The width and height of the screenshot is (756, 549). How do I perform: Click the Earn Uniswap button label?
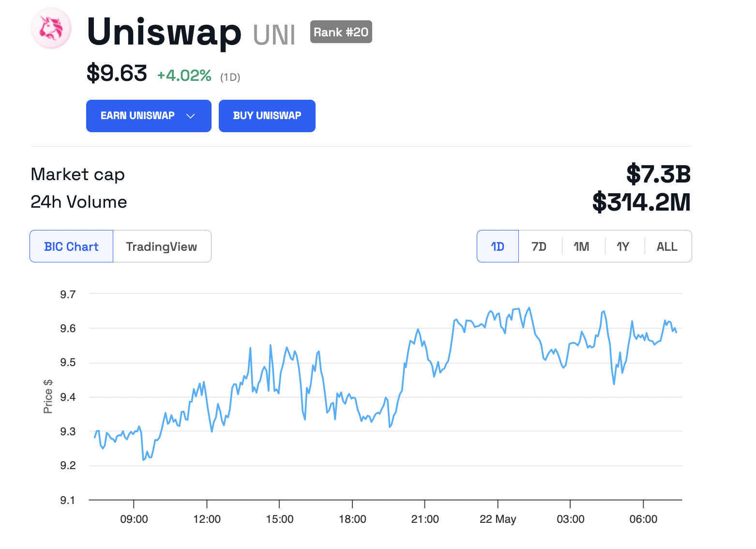click(x=137, y=116)
